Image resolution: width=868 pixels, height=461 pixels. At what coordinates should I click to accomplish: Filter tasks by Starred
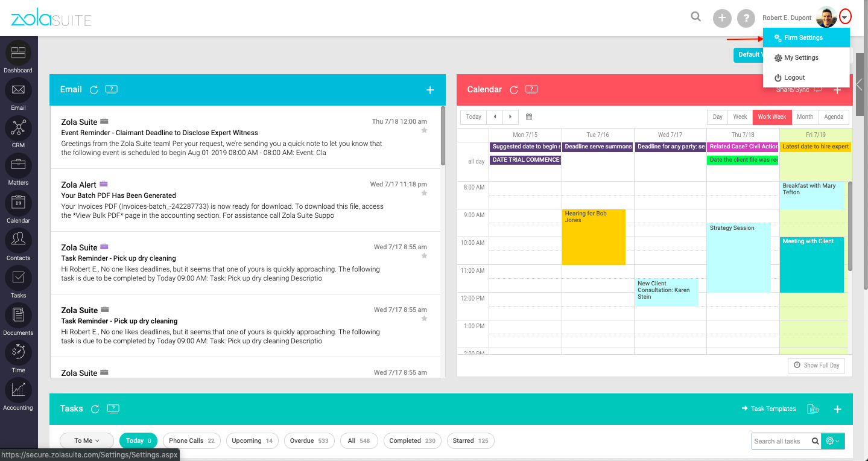pos(470,440)
